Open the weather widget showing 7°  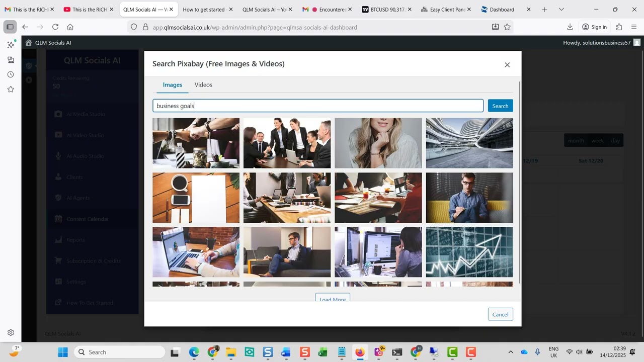15,351
